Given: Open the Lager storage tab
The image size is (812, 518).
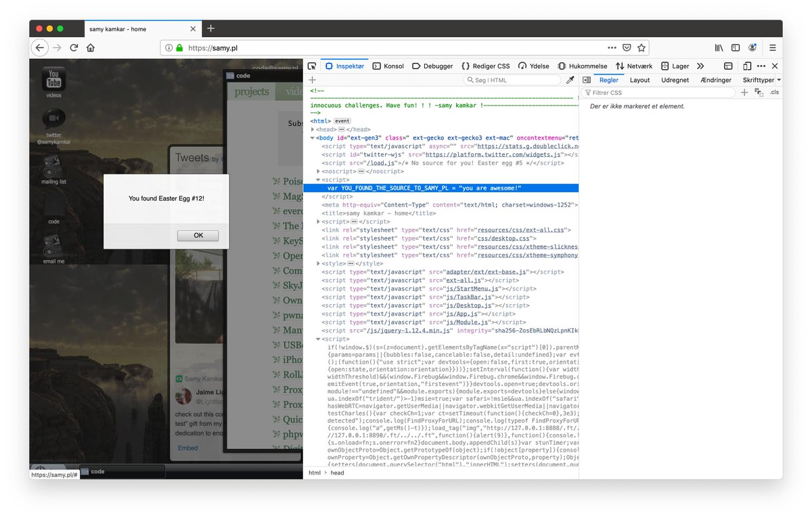Looking at the screenshot, I should tap(675, 66).
